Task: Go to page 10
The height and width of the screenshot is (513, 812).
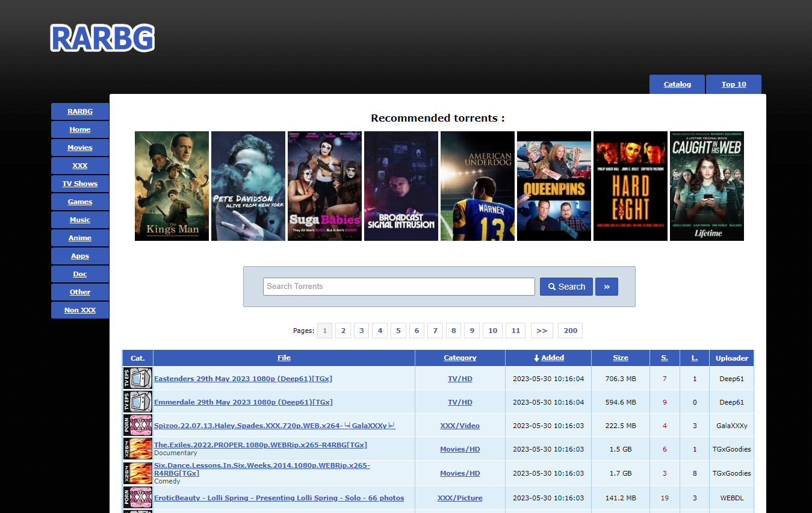Action: point(493,331)
